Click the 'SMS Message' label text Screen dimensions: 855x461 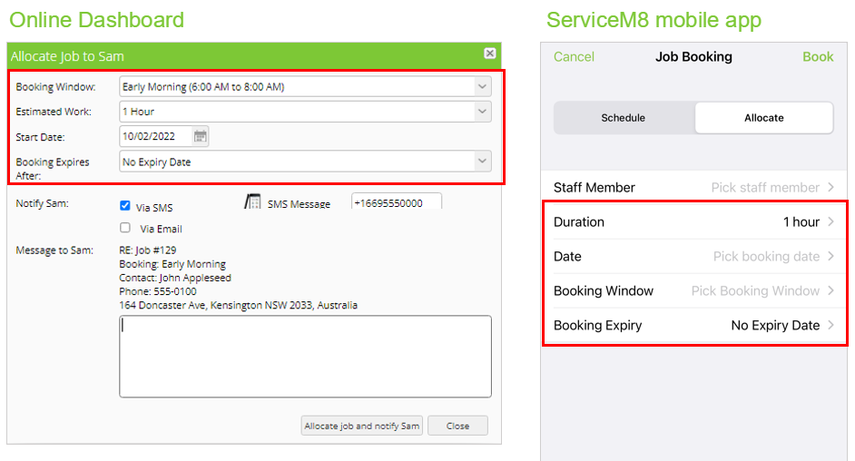[x=299, y=203]
